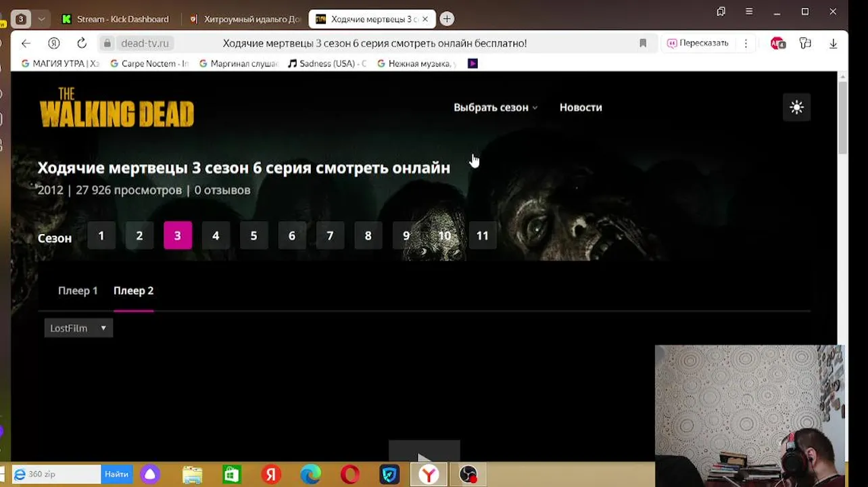Open a new browser tab

coord(447,19)
